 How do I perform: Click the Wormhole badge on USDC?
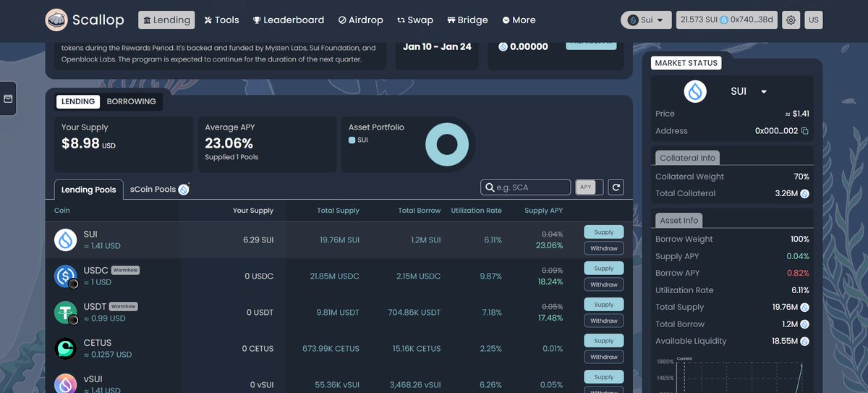(x=125, y=270)
